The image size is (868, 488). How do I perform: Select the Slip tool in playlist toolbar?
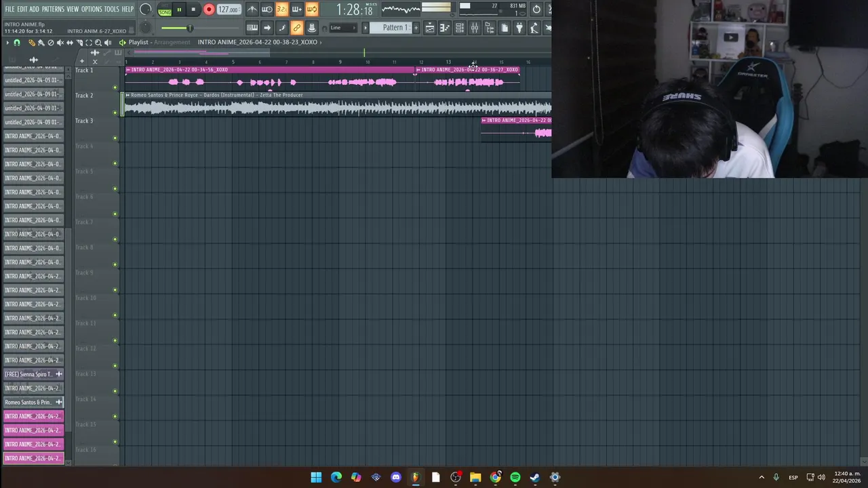point(70,43)
